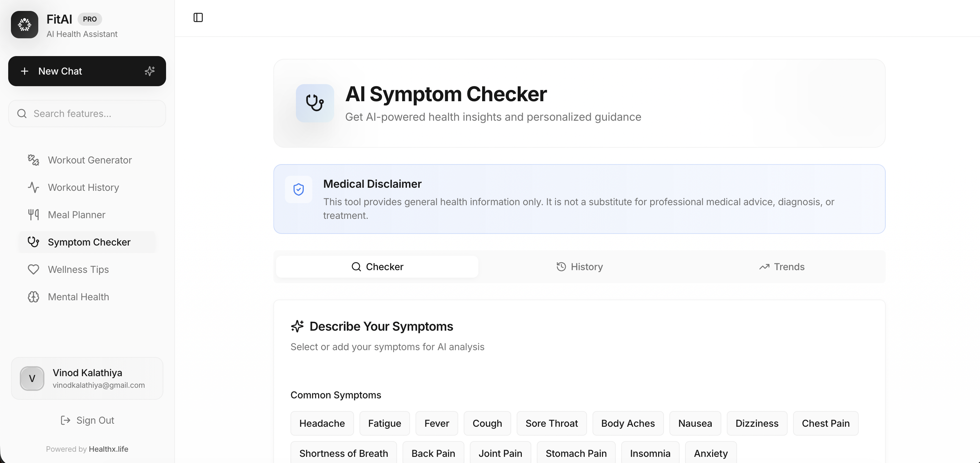Toggle the sidebar panel icon
Image resolution: width=980 pixels, height=463 pixels.
tap(198, 17)
